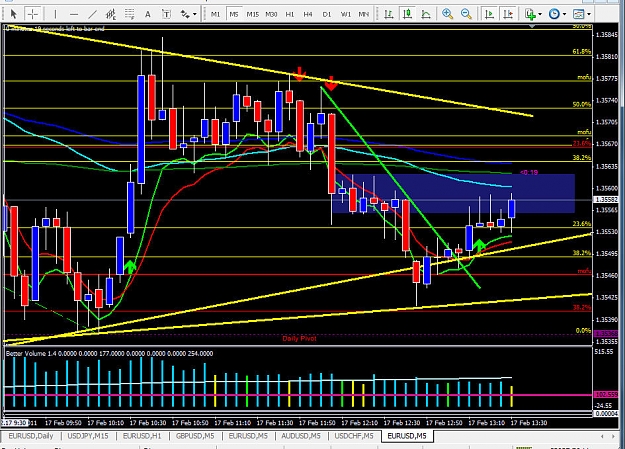The image size is (625, 449).
Task: Switch to M30 timeframe
Action: (271, 14)
